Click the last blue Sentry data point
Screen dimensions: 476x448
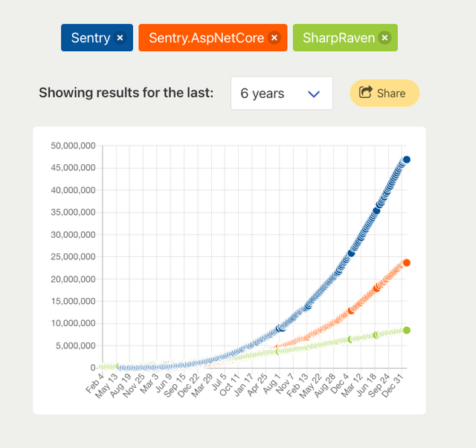click(407, 160)
